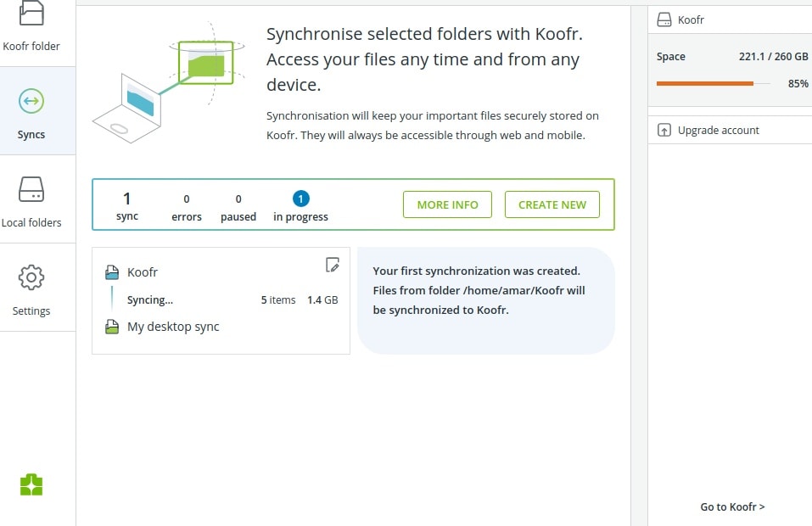Click the laptop sync illustration
This screenshot has width=812, height=526.
[x=169, y=83]
